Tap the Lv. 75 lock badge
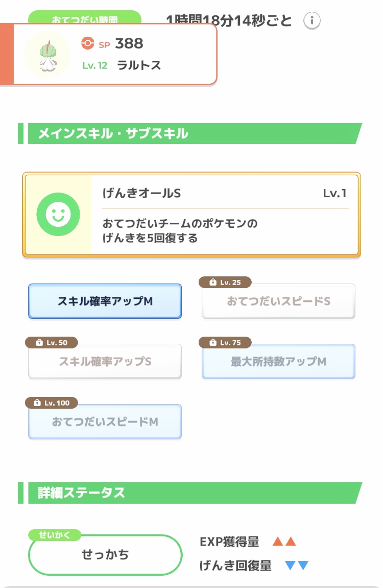 click(225, 343)
